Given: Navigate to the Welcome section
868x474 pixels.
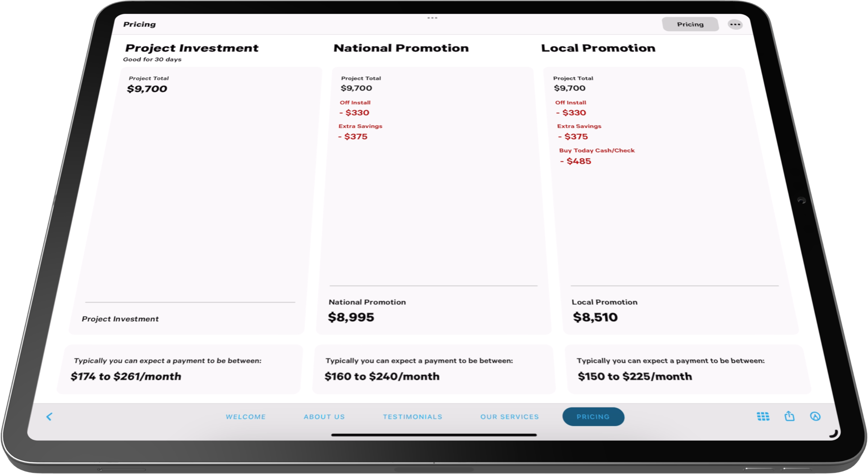Looking at the screenshot, I should (x=246, y=417).
